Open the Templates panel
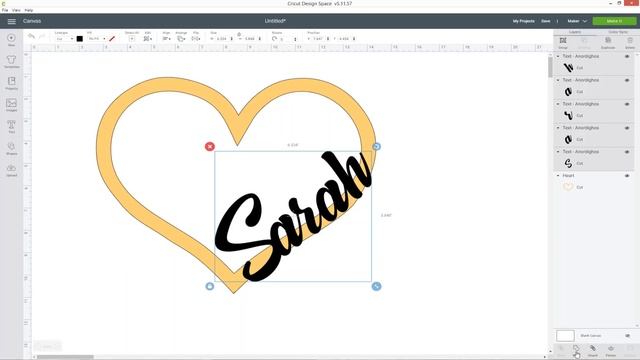 [11, 62]
